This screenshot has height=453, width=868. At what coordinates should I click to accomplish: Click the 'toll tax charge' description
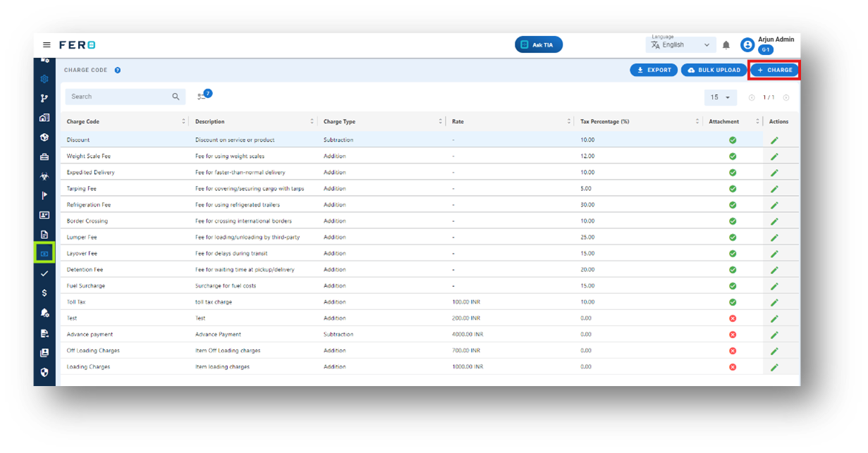(214, 302)
